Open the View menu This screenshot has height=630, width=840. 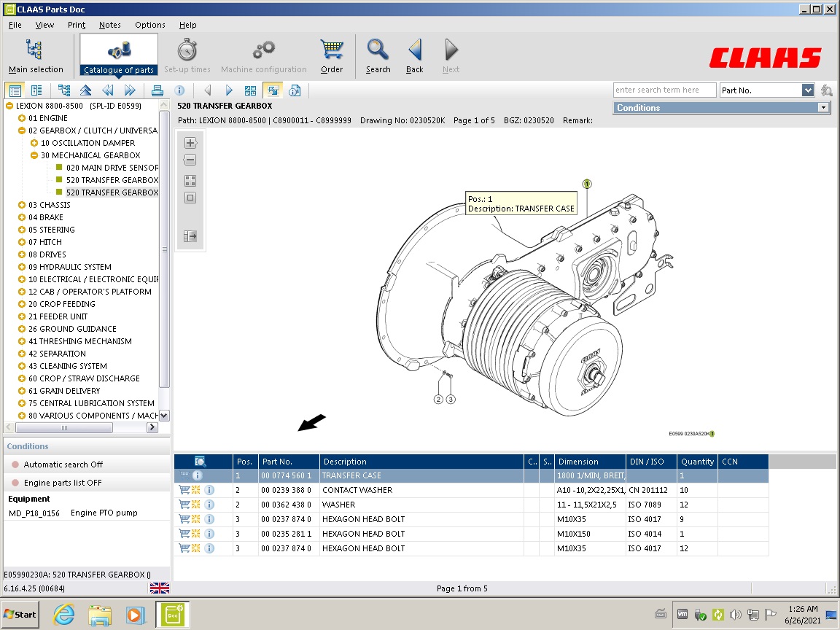tap(44, 25)
